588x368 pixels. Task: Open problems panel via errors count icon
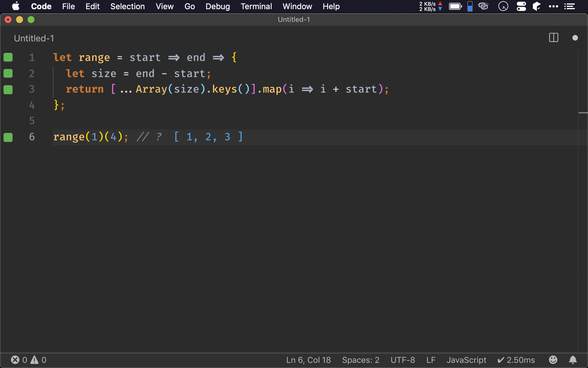click(x=19, y=360)
